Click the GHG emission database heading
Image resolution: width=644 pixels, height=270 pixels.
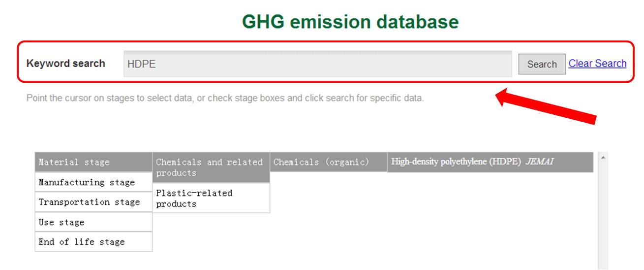coord(350,22)
